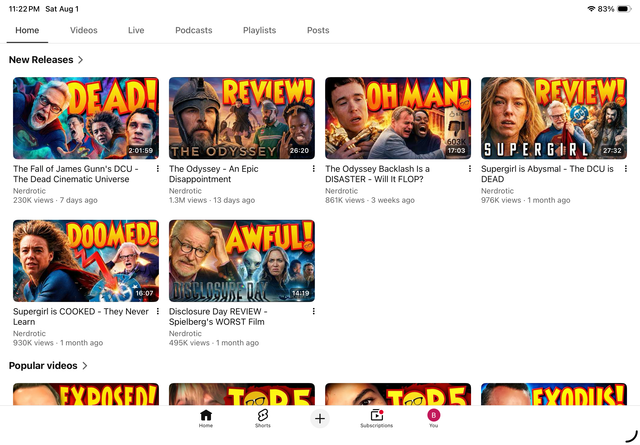Play the SUPERGIRL REVIEW! thumbnail video
Image resolution: width=640 pixels, height=445 pixels.
click(x=553, y=118)
